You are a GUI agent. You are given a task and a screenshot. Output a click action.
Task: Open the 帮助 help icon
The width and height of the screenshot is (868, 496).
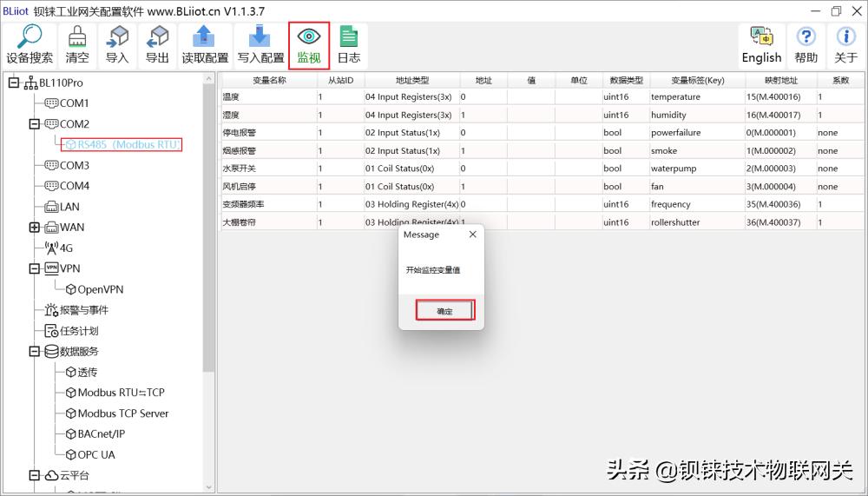tap(806, 45)
